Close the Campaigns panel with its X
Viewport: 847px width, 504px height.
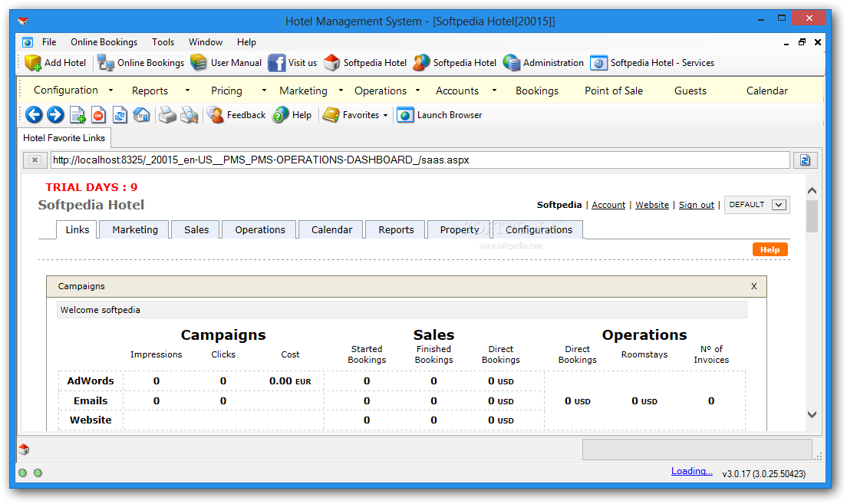click(754, 286)
